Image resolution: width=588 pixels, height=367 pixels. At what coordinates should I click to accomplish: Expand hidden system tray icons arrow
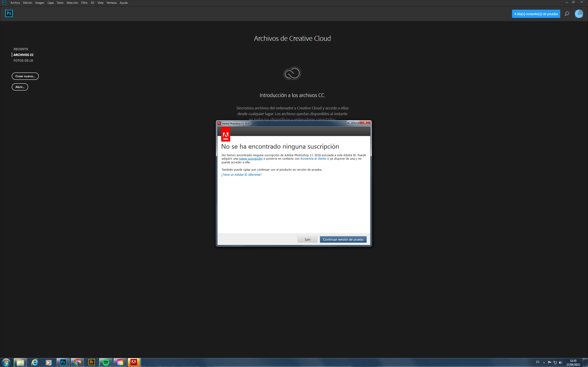click(544, 363)
